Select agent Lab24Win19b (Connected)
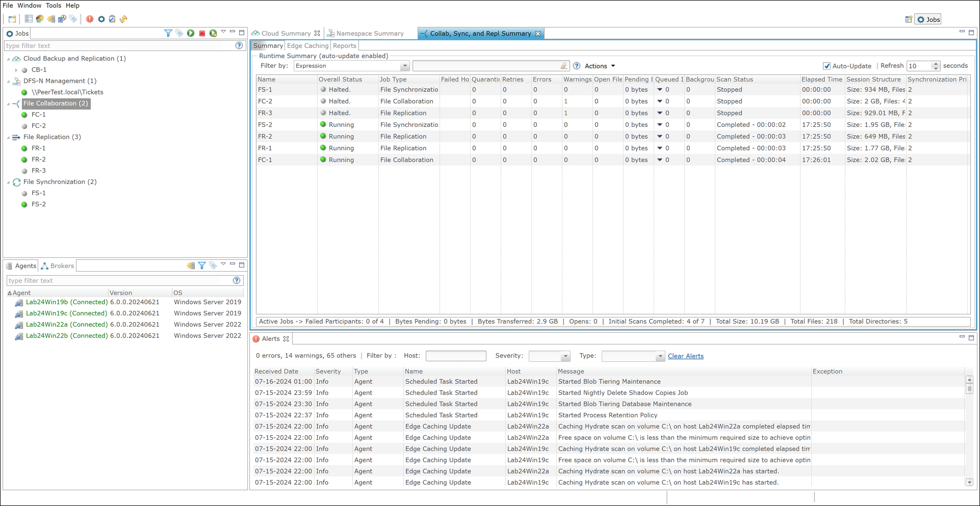 [x=67, y=302]
